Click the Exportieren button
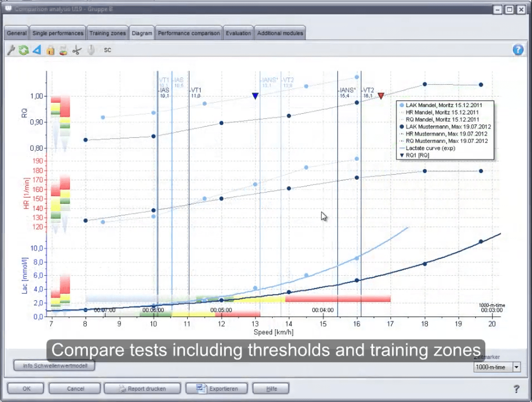Viewport: 532px width, 402px height. [x=217, y=389]
